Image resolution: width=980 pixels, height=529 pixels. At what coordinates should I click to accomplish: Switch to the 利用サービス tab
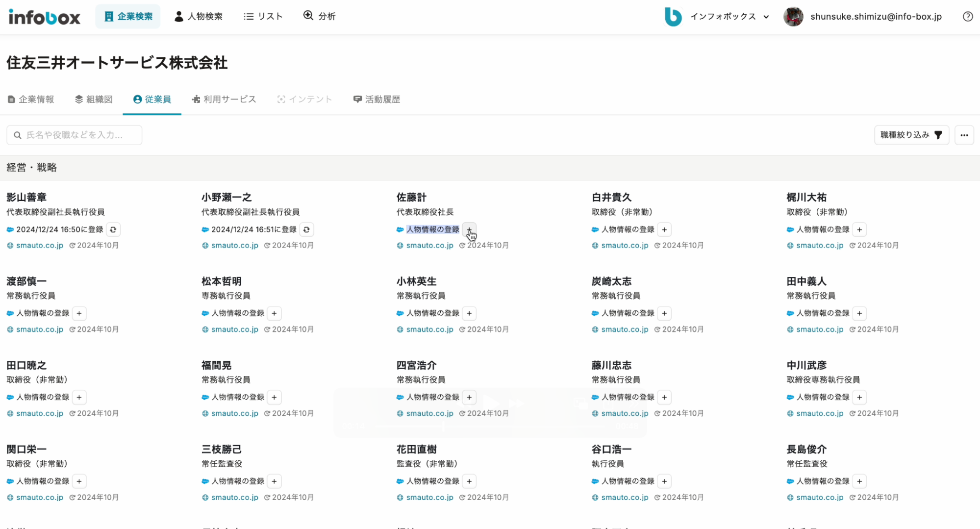tap(224, 100)
